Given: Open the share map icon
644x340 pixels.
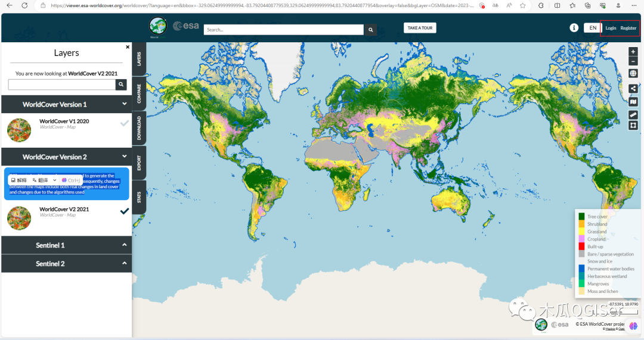Looking at the screenshot, I should point(633,89).
